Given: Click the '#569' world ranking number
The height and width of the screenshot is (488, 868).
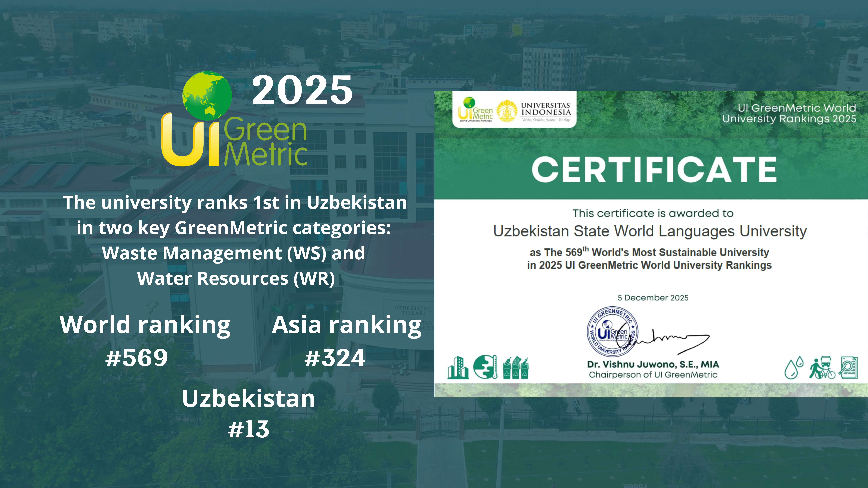Looking at the screenshot, I should 137,358.
